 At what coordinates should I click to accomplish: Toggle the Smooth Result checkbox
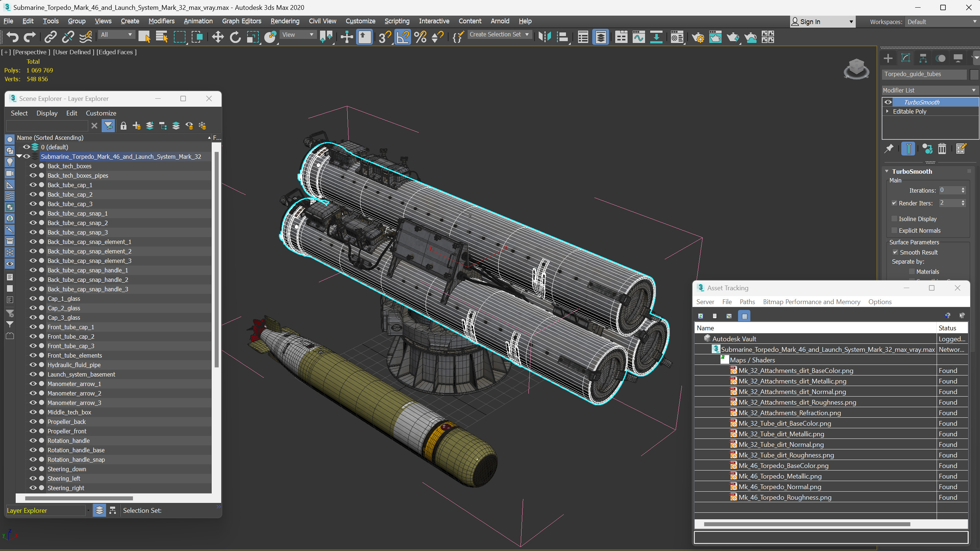point(895,252)
